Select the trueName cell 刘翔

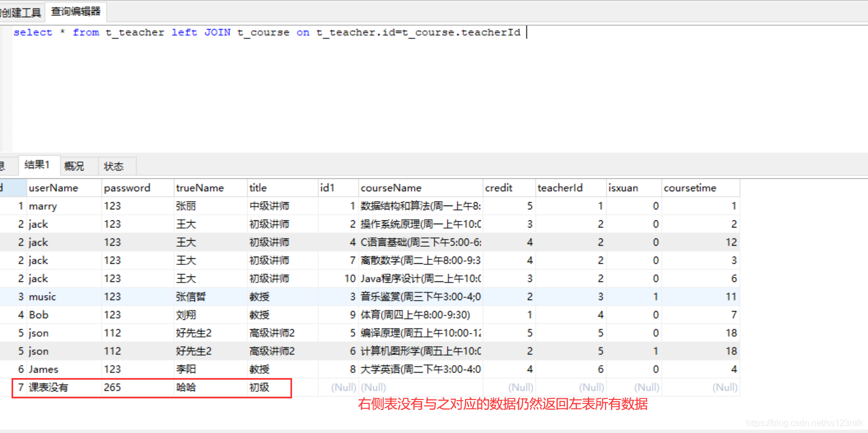211,315
